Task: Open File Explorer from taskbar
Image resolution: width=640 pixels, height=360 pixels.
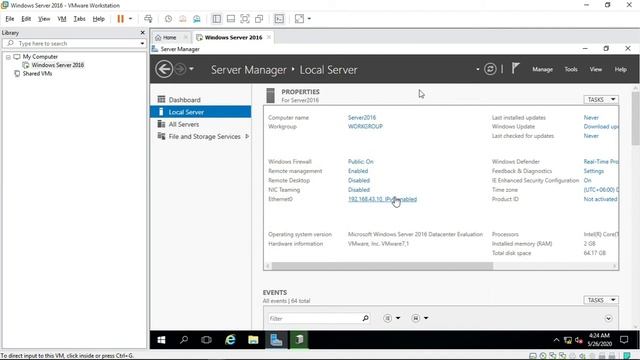Action: tap(253, 340)
